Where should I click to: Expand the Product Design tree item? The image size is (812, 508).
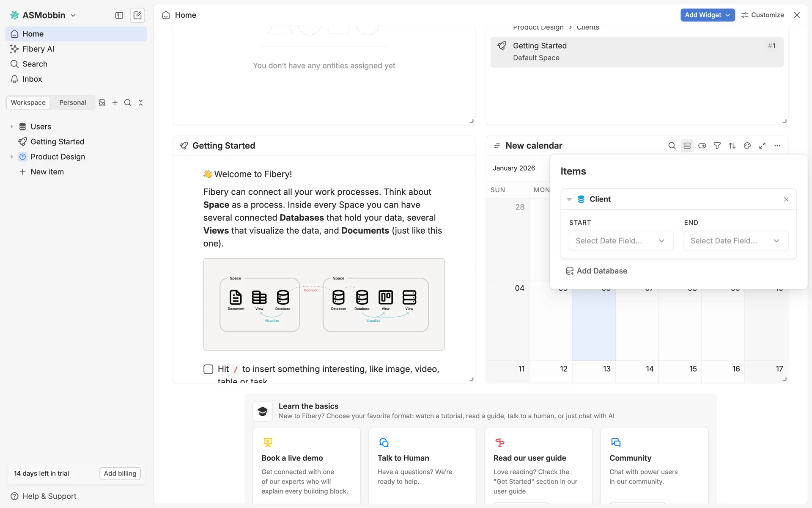[x=12, y=157]
